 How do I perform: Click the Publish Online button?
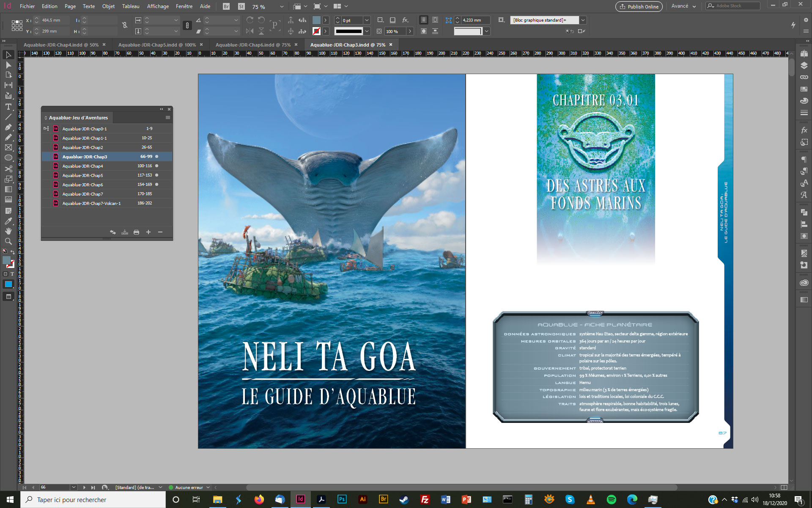639,6
